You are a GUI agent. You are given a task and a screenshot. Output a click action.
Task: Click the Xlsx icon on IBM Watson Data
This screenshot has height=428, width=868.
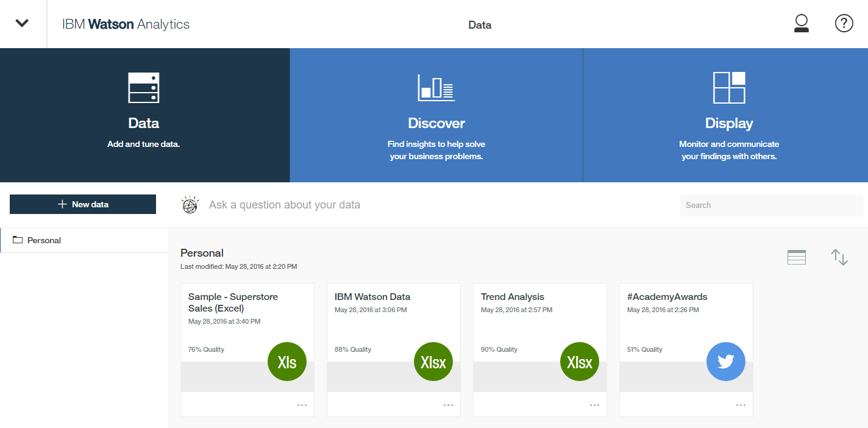(433, 361)
